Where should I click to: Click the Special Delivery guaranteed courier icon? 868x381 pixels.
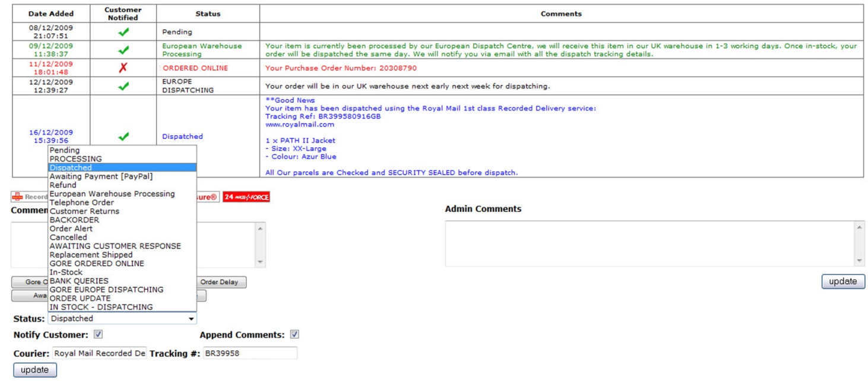point(208,197)
